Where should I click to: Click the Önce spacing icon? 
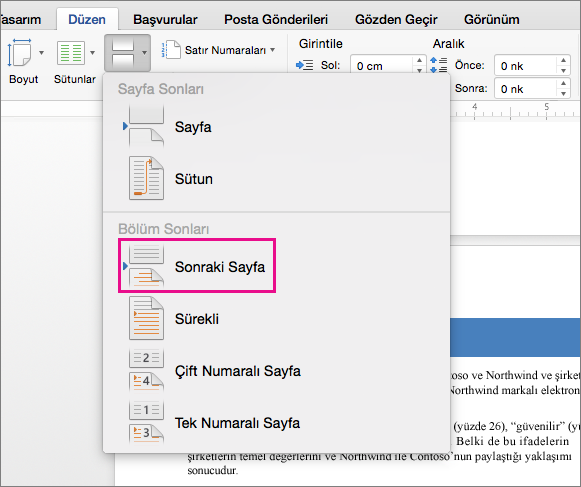click(439, 65)
